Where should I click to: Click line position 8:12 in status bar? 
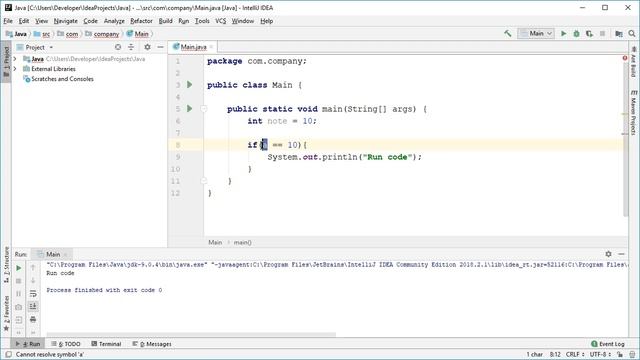coord(555,354)
